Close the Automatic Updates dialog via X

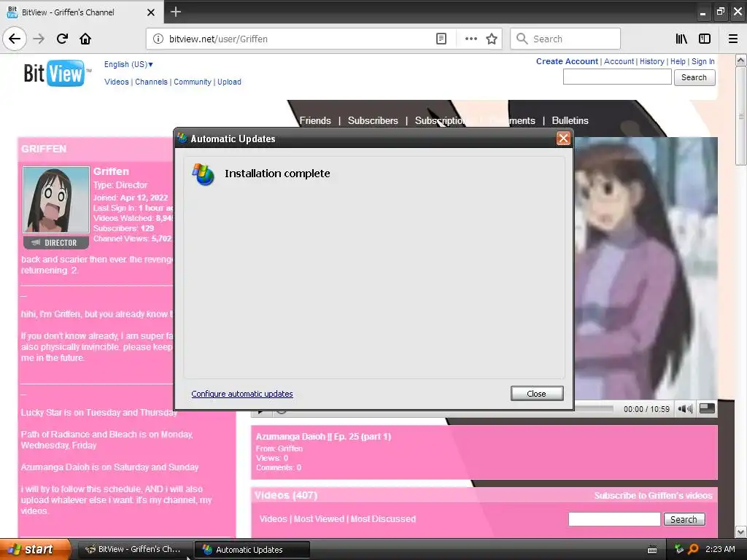(564, 139)
